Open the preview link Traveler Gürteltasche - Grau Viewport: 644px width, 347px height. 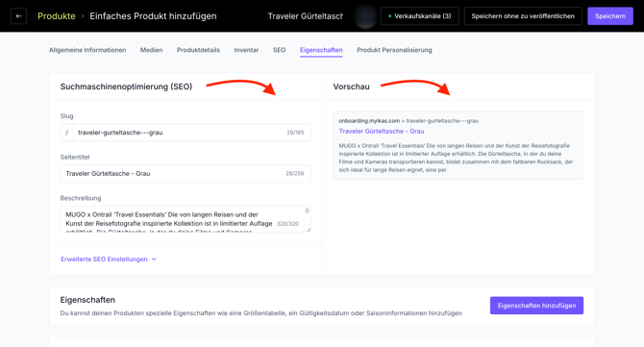(382, 131)
